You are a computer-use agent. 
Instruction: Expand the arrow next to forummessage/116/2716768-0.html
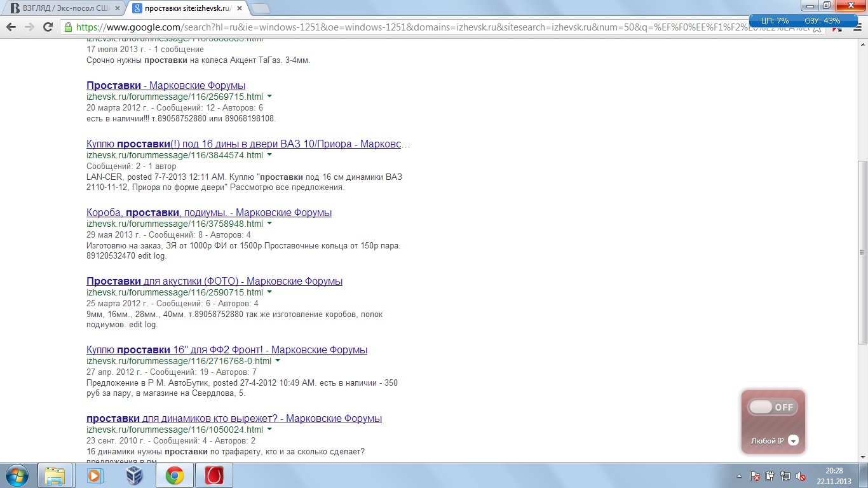pos(278,361)
